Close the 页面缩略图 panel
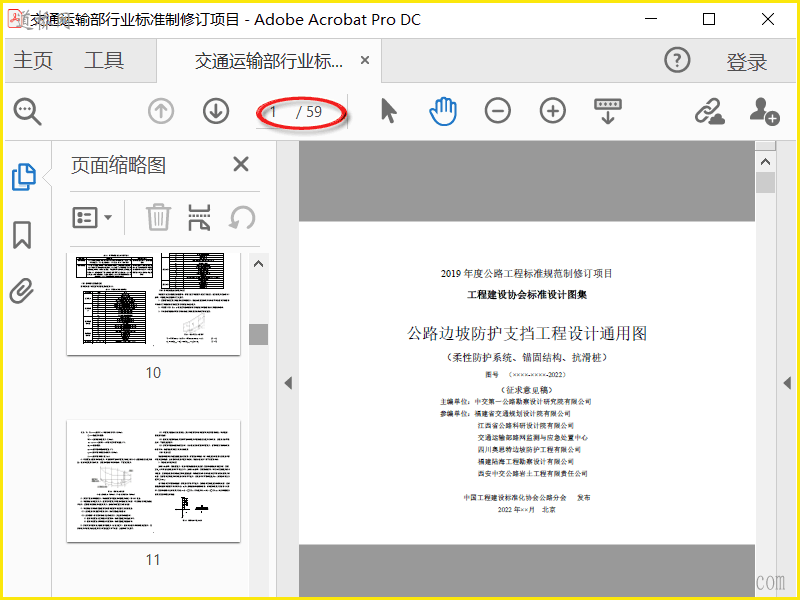800x600 pixels. tap(241, 164)
